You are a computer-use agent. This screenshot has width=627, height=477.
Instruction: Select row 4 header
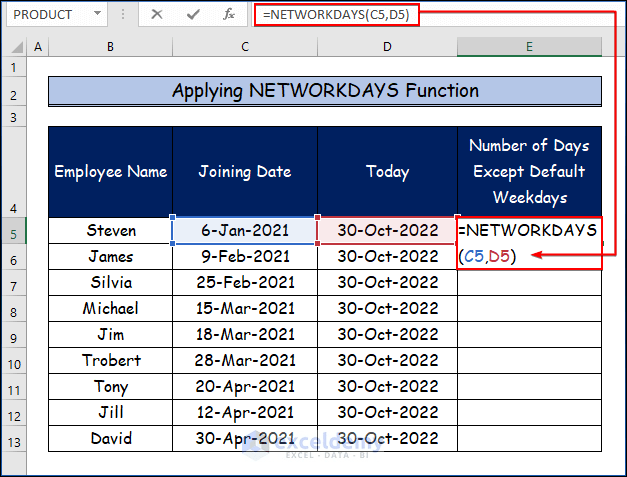[14, 172]
